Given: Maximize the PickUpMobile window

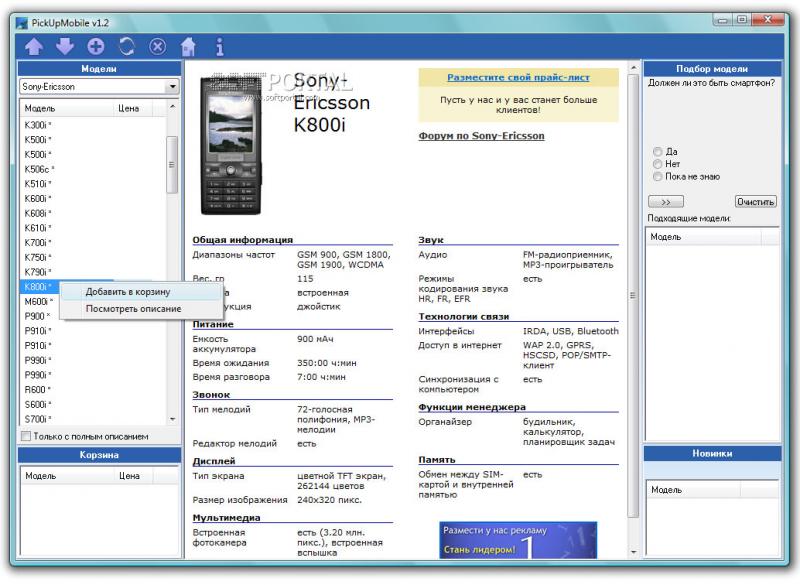Looking at the screenshot, I should (741, 20).
